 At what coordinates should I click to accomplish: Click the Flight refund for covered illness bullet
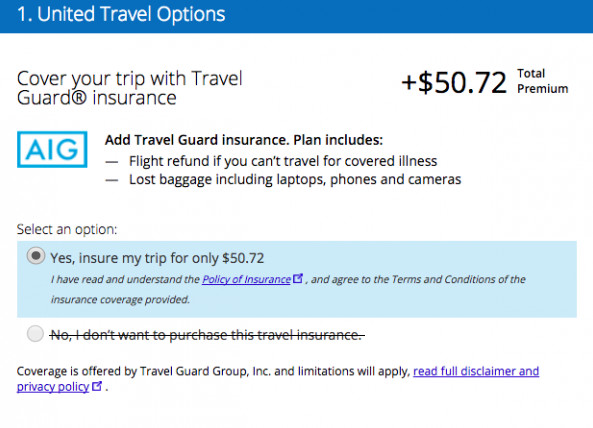pyautogui.click(x=283, y=161)
